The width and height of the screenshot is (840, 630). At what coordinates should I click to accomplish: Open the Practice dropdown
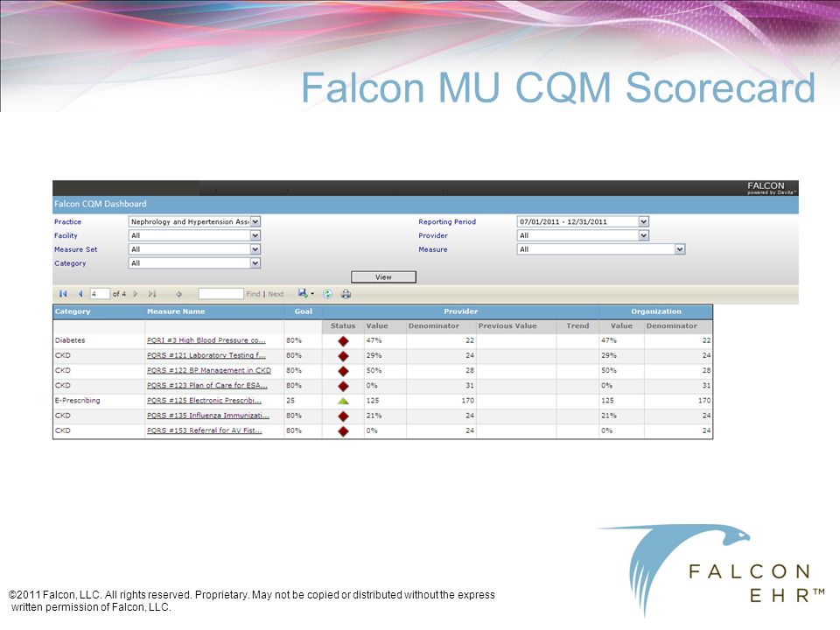click(x=255, y=221)
